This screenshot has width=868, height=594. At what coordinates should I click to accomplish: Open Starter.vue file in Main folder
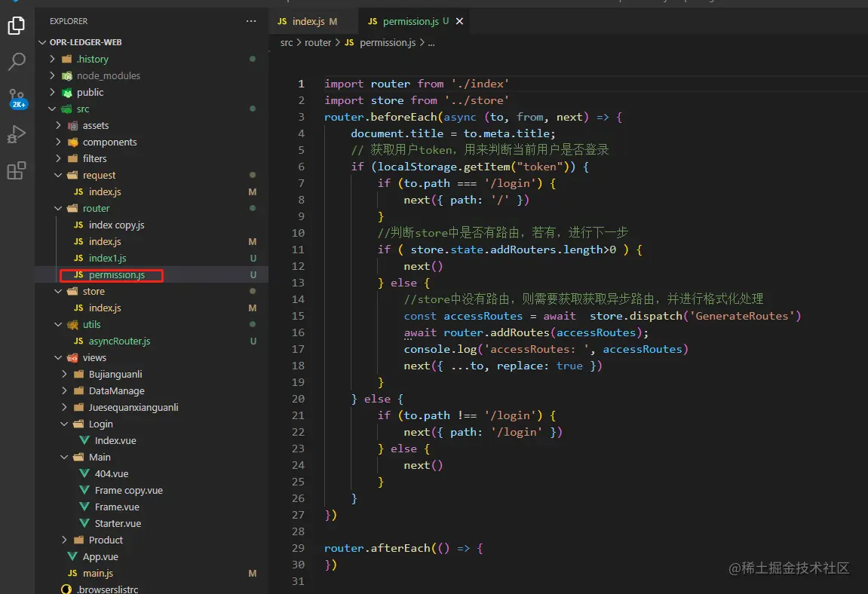(118, 523)
